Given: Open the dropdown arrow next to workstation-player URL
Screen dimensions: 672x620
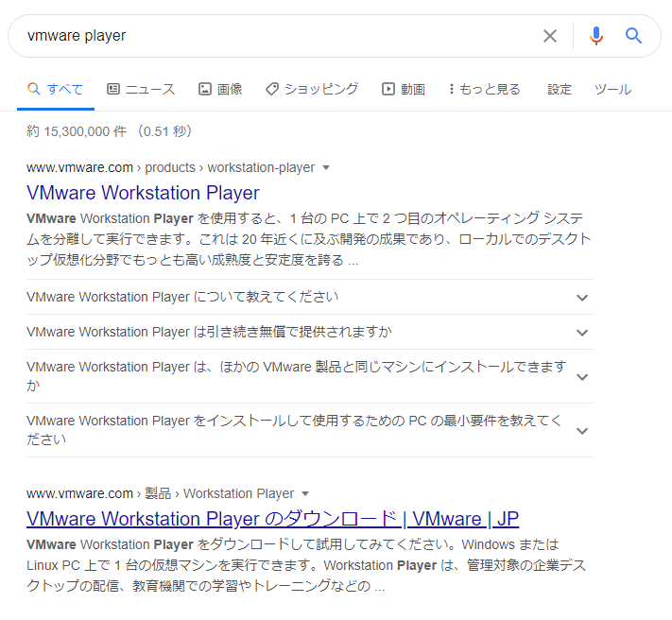Looking at the screenshot, I should pos(326,167).
